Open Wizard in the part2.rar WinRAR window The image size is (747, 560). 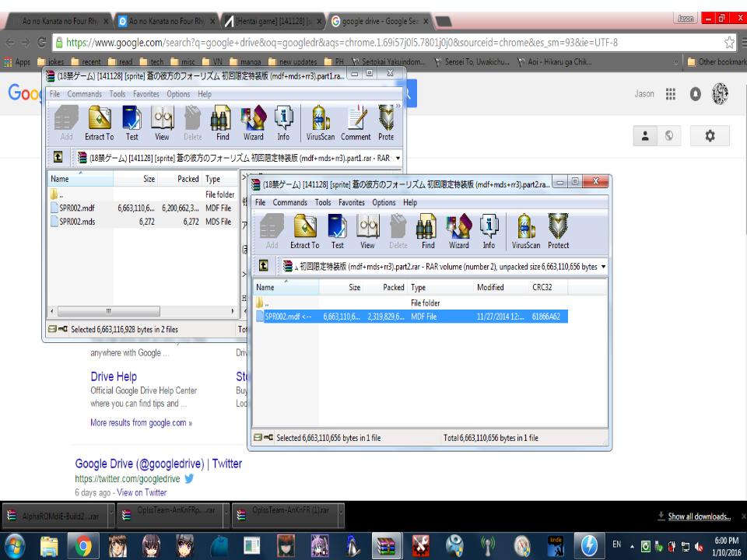tap(458, 234)
